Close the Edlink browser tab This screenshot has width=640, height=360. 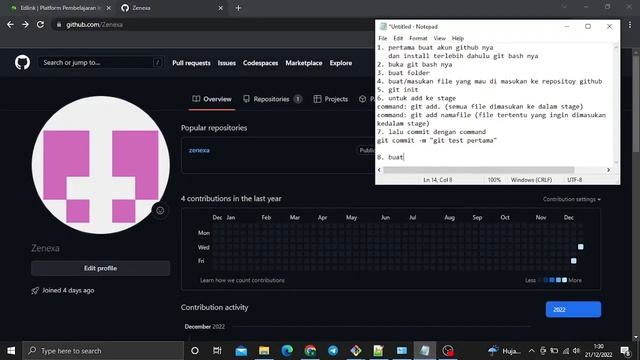click(x=109, y=8)
